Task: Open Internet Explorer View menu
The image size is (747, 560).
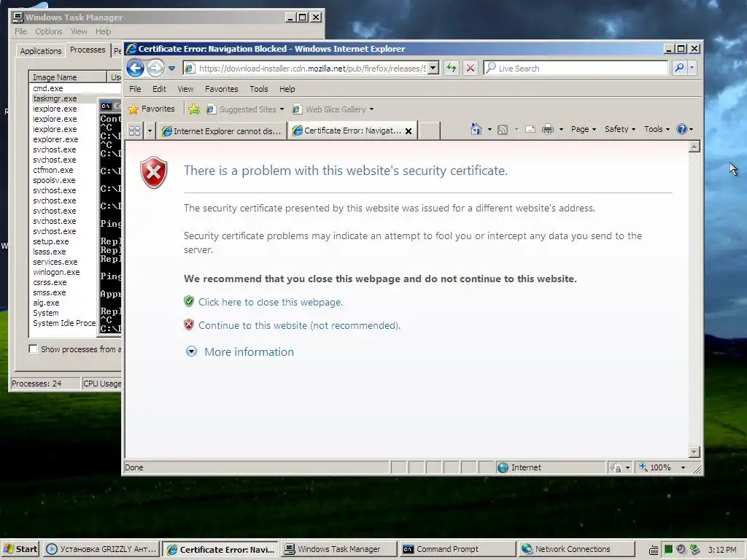Action: tap(185, 89)
